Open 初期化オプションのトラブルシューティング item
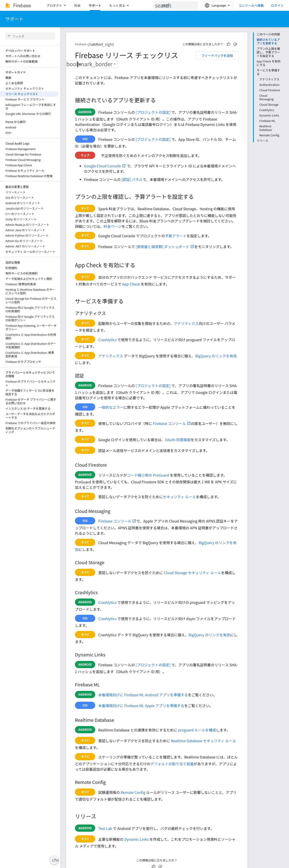 30,430
